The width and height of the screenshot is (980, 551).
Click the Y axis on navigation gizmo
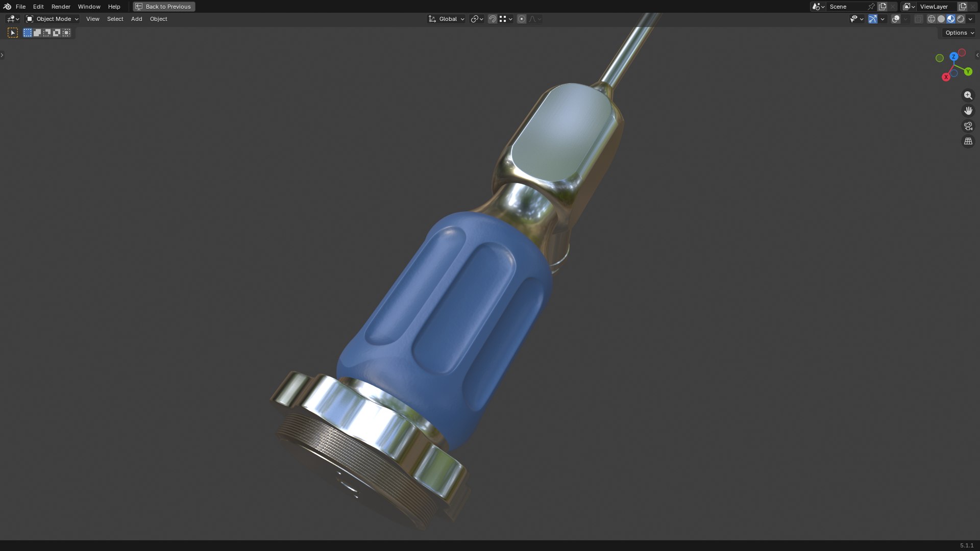pyautogui.click(x=968, y=72)
